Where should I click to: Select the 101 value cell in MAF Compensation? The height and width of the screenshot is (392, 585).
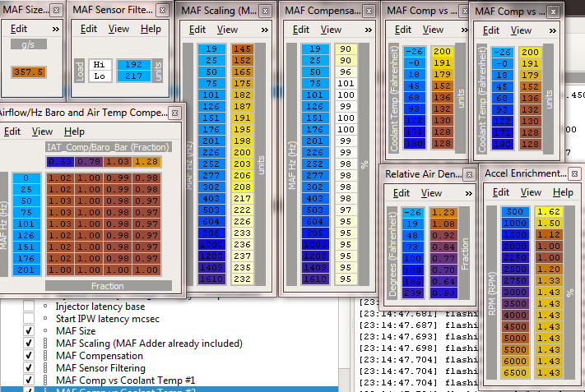(x=346, y=84)
